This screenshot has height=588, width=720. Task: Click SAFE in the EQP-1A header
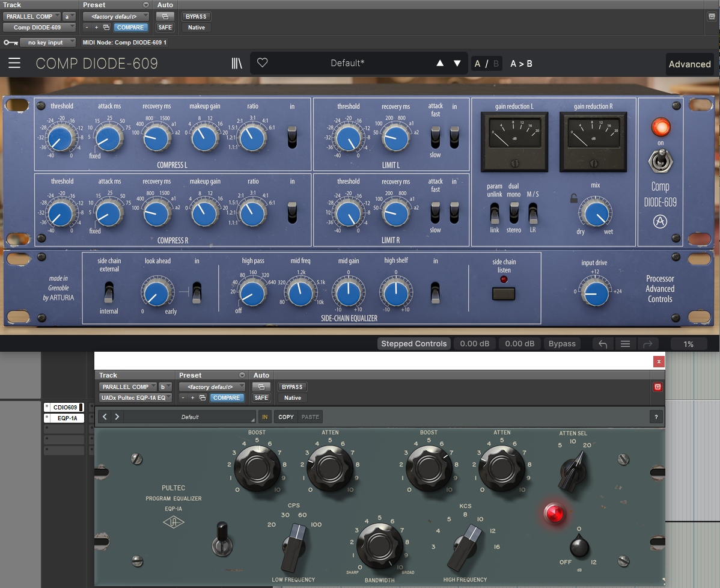pos(261,398)
